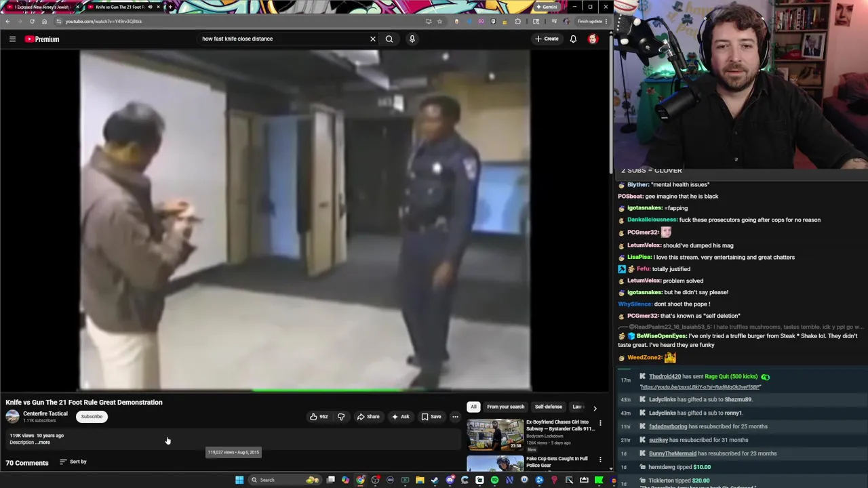Go to browser Home button
The height and width of the screenshot is (488, 868).
pyautogui.click(x=45, y=21)
